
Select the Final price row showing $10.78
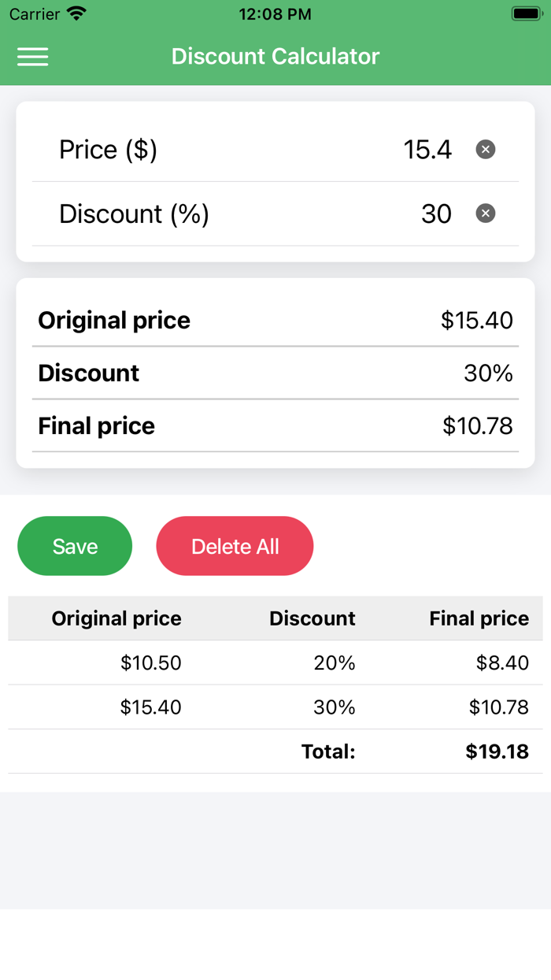pyautogui.click(x=275, y=425)
